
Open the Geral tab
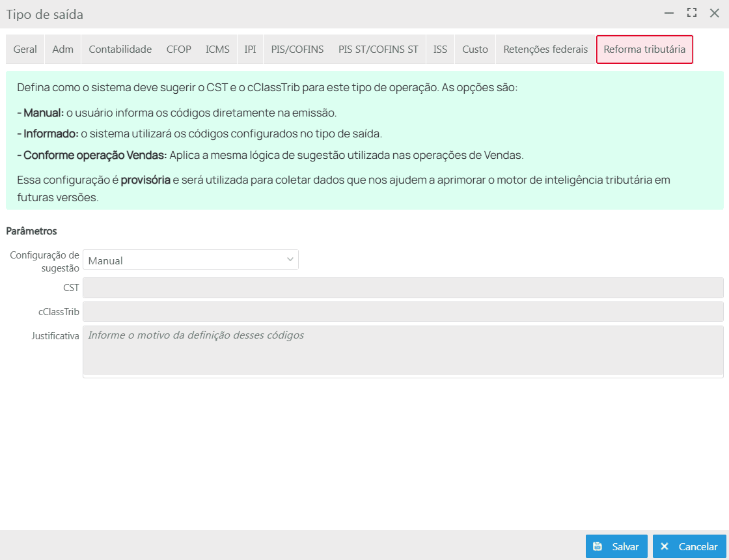pyautogui.click(x=25, y=49)
